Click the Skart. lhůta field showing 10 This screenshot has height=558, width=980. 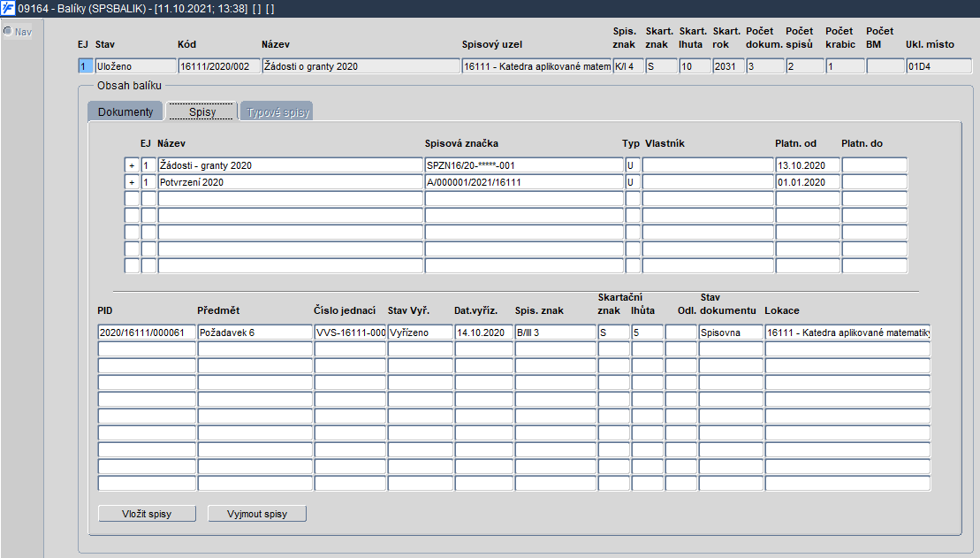point(695,66)
